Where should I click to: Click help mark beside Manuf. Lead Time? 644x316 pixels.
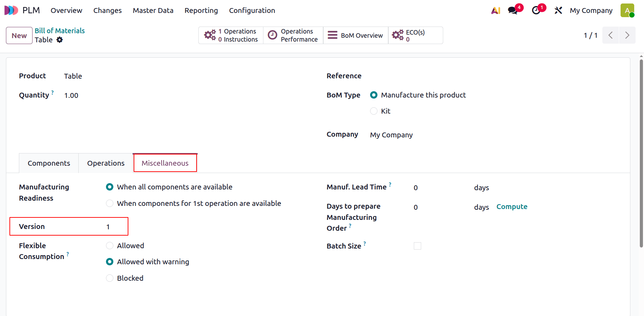coord(390,185)
